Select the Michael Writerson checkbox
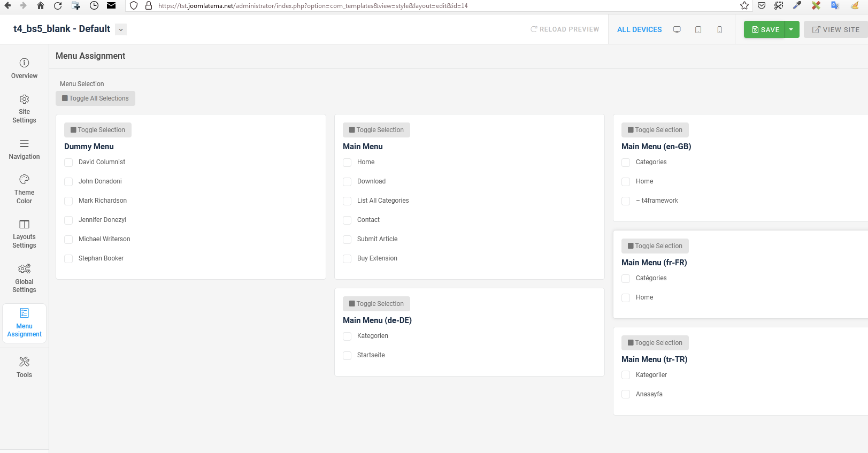The height and width of the screenshot is (453, 868). (68, 240)
